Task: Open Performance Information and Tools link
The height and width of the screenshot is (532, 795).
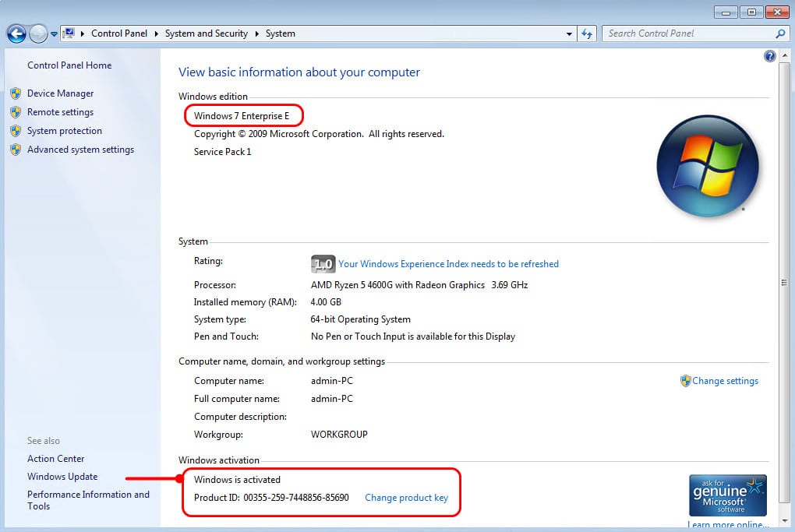Action: (x=88, y=500)
